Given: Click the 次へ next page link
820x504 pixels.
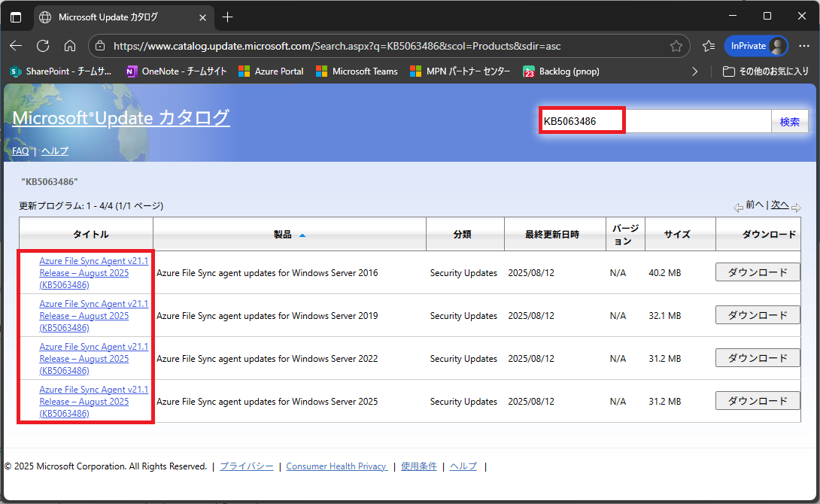Looking at the screenshot, I should click(779, 205).
